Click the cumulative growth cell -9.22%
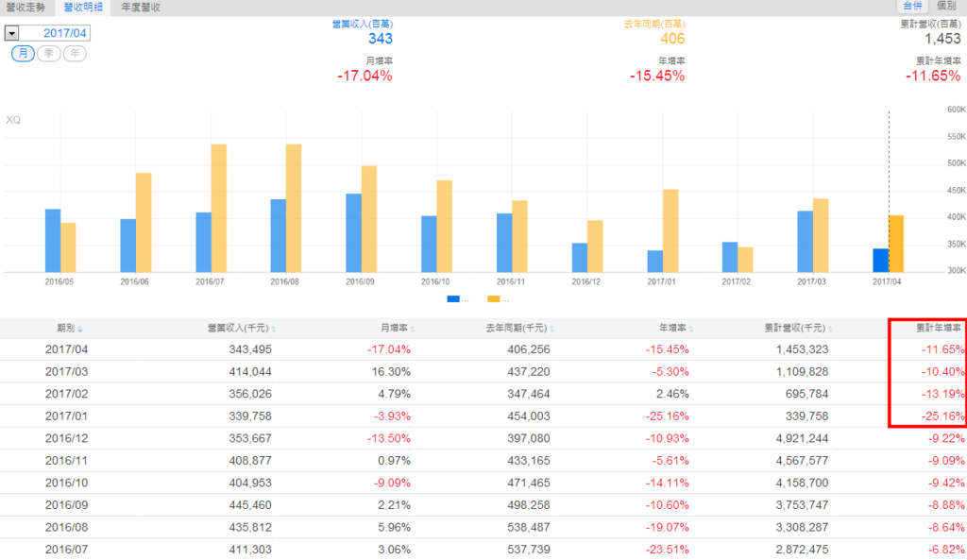 coord(946,438)
